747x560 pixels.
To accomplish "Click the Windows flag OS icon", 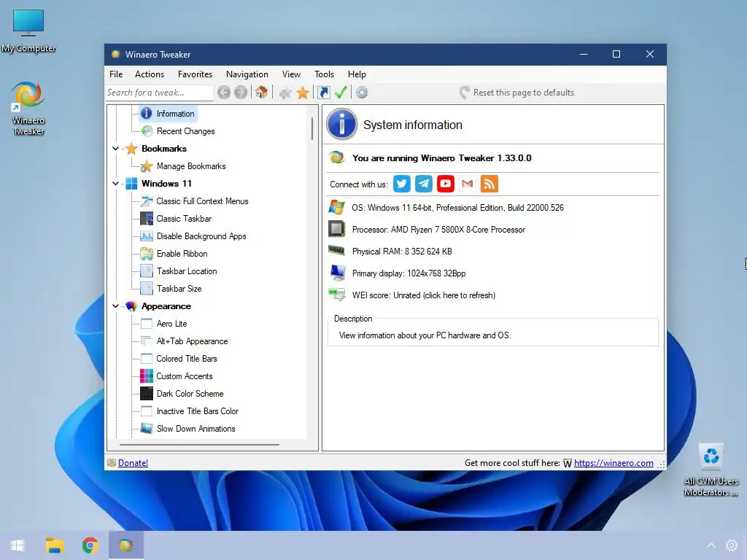I will [336, 207].
